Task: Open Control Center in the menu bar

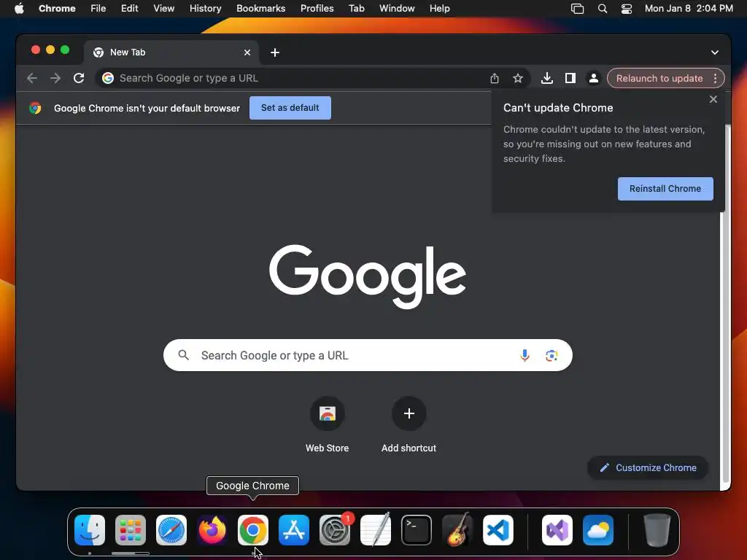Action: coord(627,8)
